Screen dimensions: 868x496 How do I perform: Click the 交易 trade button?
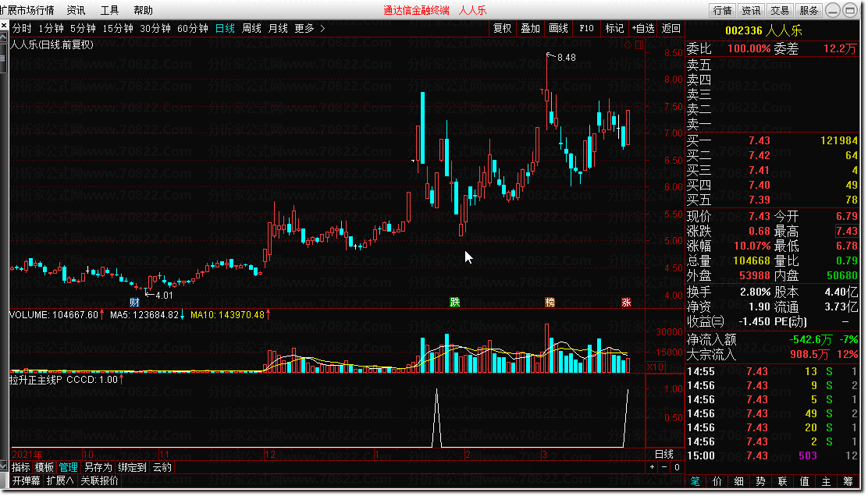point(780,10)
